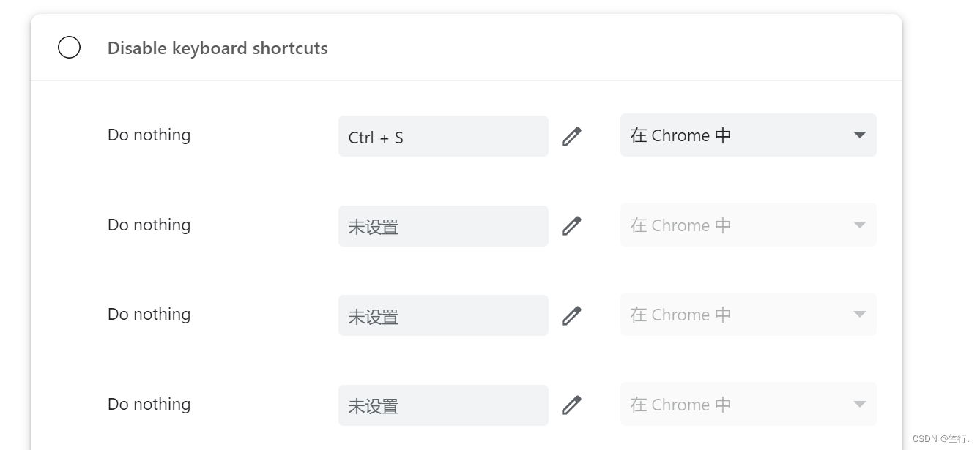Click the pencil edit icon next to Ctrl + S

pyautogui.click(x=571, y=135)
